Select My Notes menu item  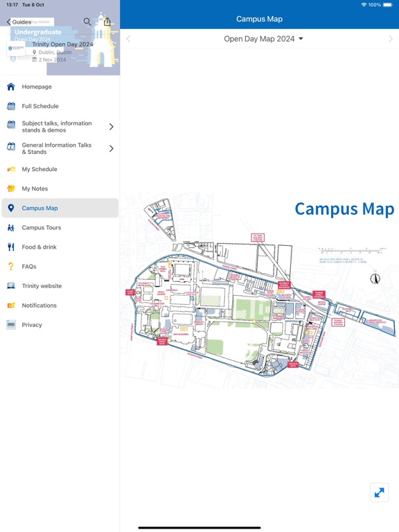pos(60,188)
